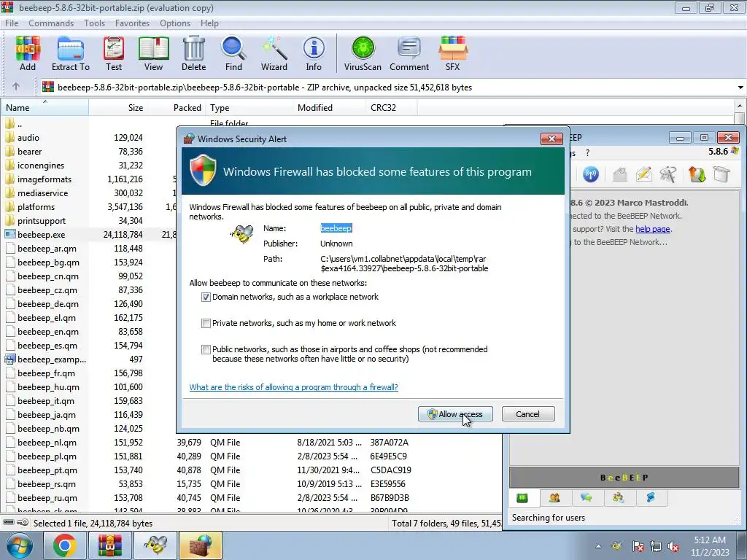
Task: Click BeeBEEP toolbar folder icon beside antenna
Action: click(619, 174)
